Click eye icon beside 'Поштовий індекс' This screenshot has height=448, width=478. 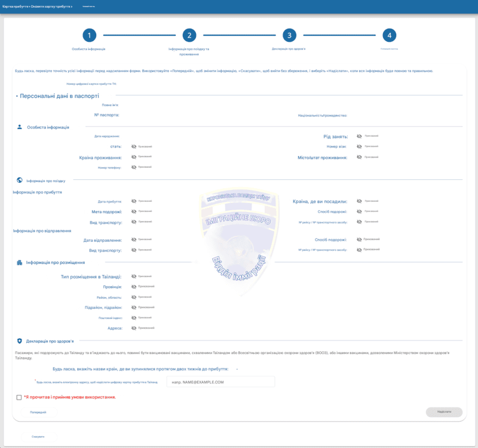(134, 318)
